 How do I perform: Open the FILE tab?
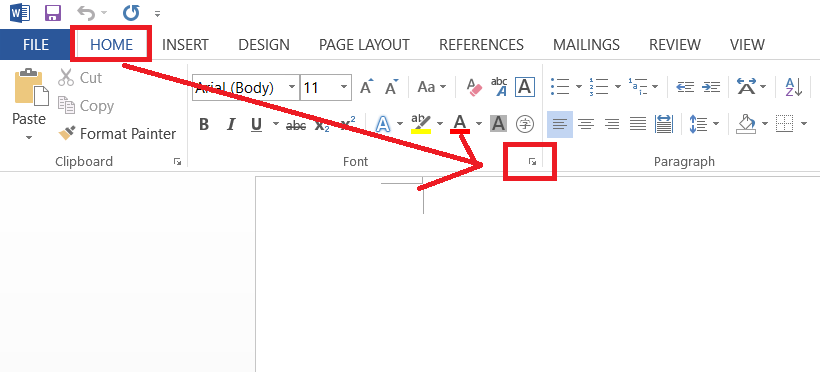36,45
